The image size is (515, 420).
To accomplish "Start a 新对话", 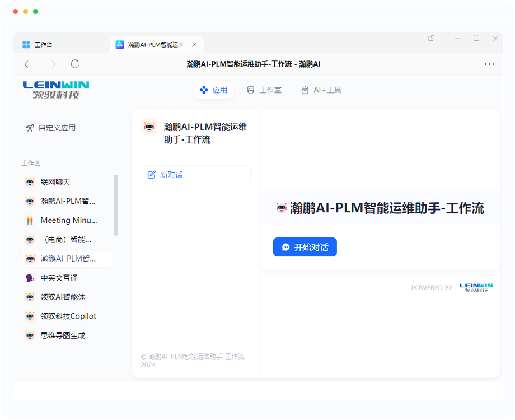I will click(x=195, y=175).
